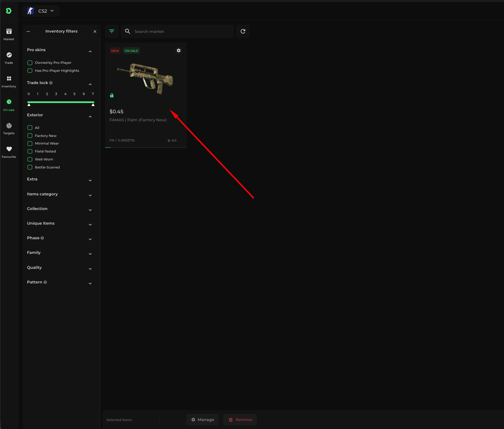This screenshot has height=429, width=504.
Task: Expand the Quality filter section
Action: pyautogui.click(x=90, y=269)
